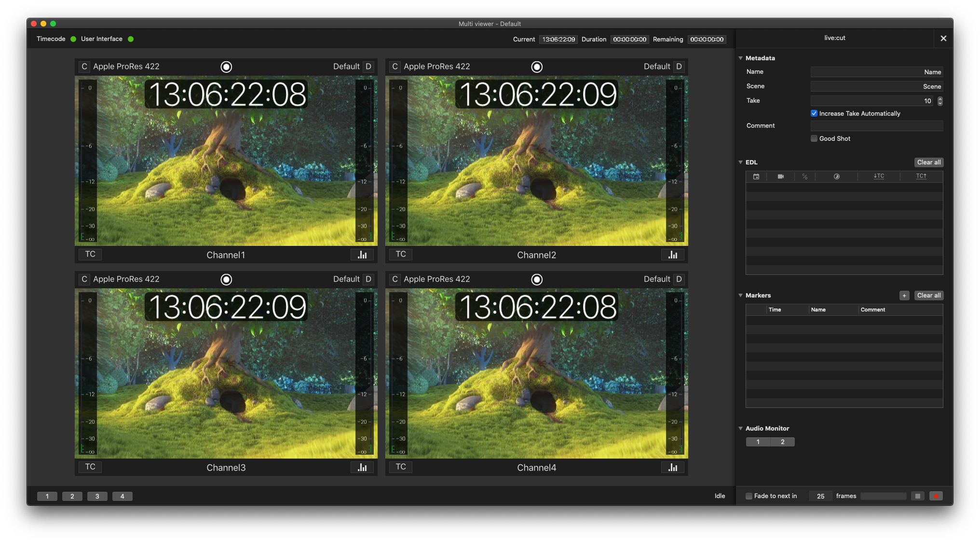
Task: Click Apple ProRes 422 codec label on Channel1
Action: pyautogui.click(x=126, y=67)
